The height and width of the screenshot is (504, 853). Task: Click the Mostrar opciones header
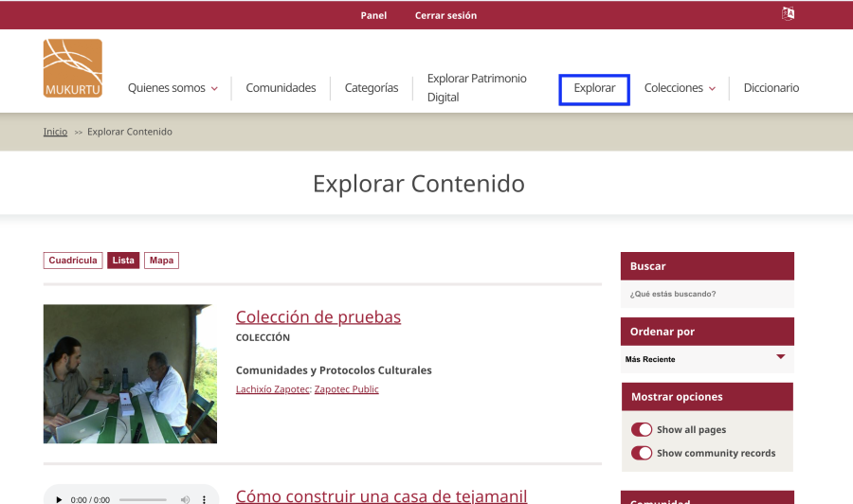(707, 397)
